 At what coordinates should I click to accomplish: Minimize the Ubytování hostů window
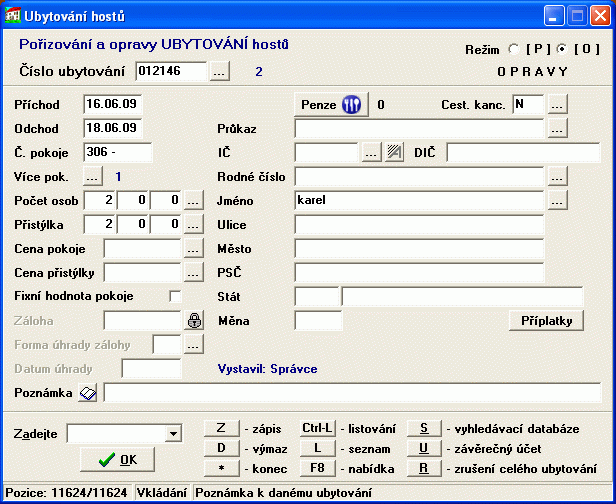pos(554,16)
